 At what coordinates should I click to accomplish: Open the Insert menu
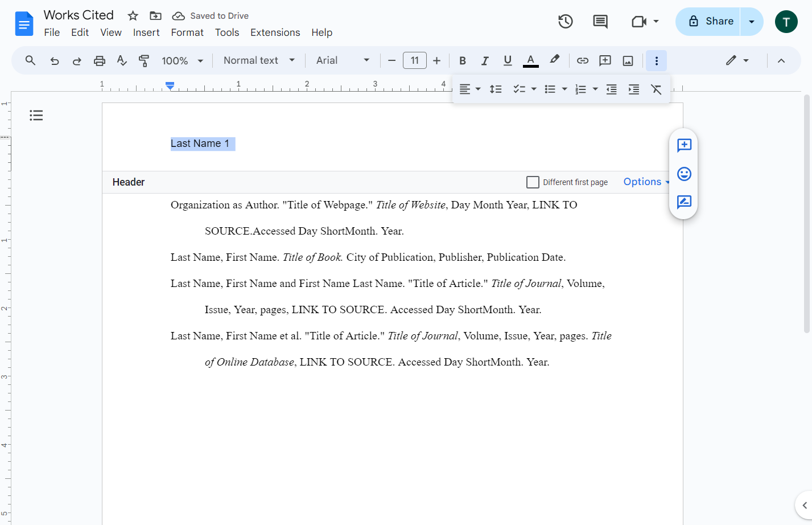(x=146, y=32)
